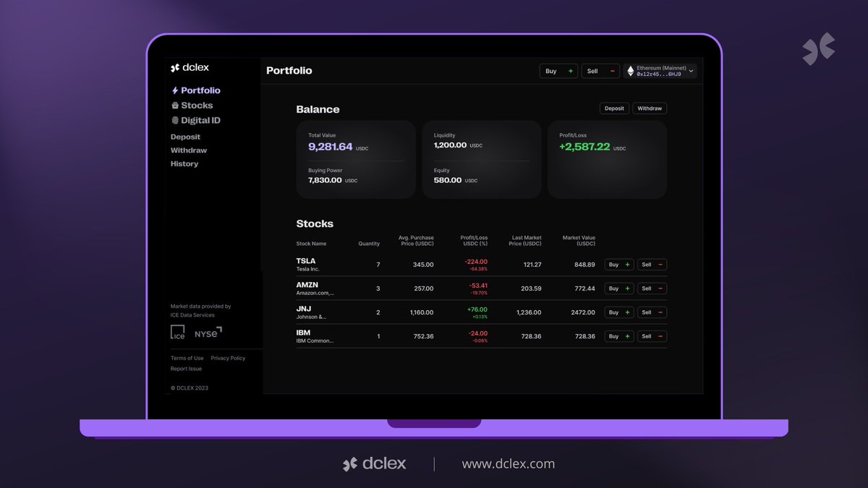Image resolution: width=868 pixels, height=488 pixels.
Task: Sell AMZN shares
Action: [652, 288]
